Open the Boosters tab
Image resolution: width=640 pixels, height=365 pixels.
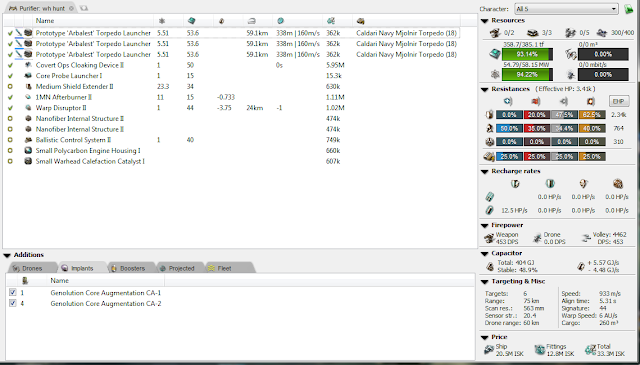pos(131,268)
